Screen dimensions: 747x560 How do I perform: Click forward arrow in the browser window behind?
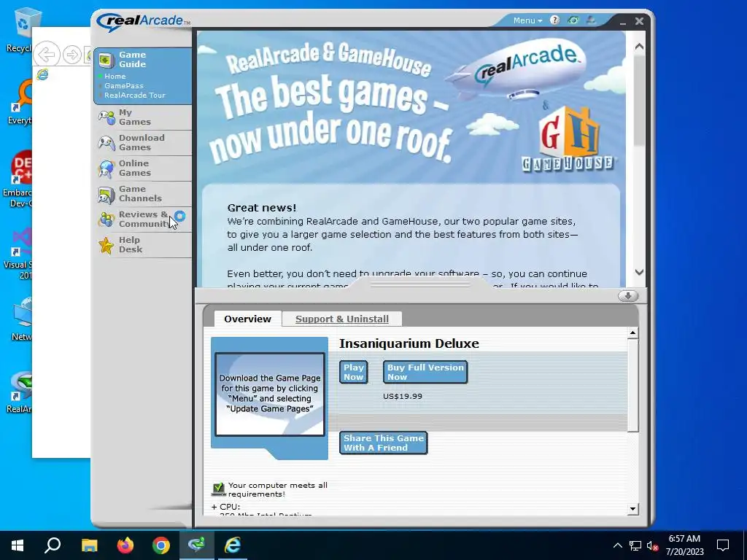coord(72,55)
